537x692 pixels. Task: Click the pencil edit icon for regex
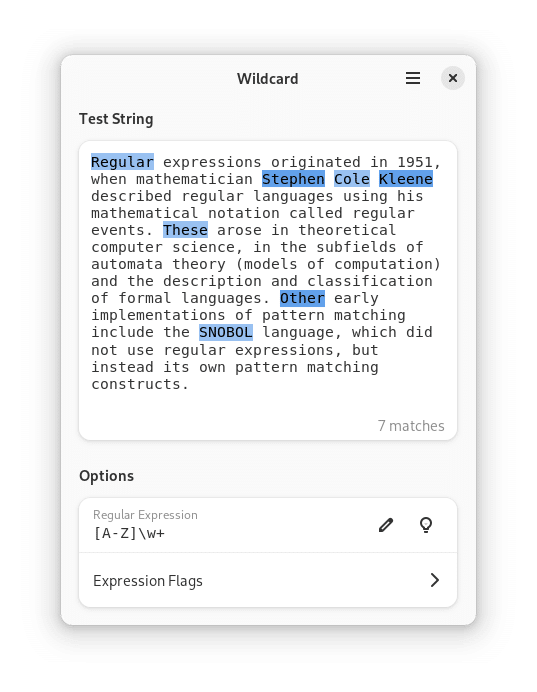tap(386, 525)
